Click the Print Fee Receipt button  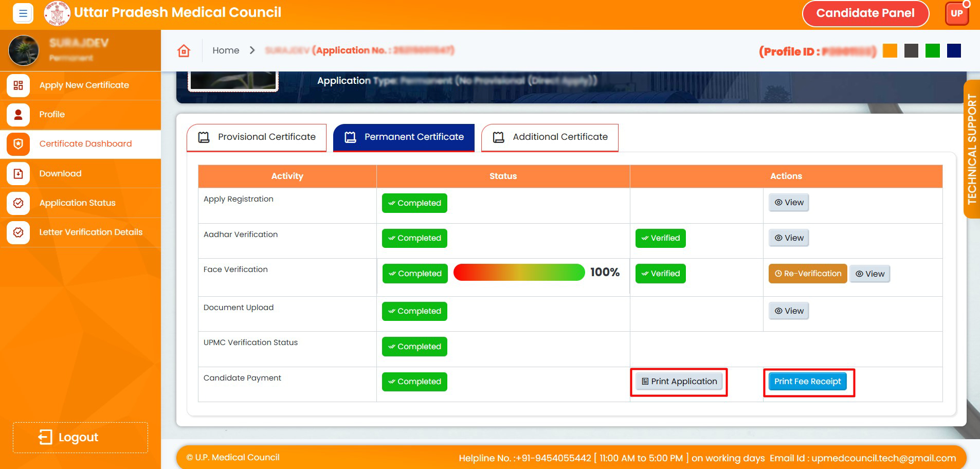807,382
